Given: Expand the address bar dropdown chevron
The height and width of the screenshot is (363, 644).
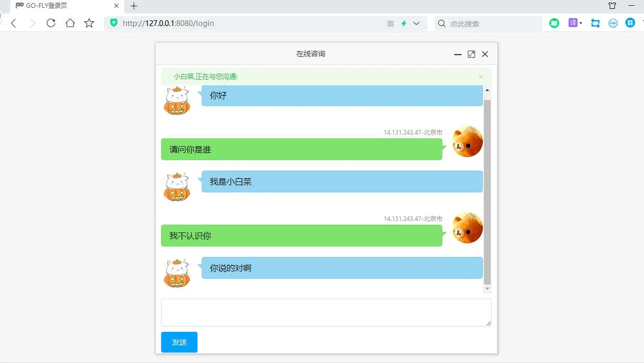Looking at the screenshot, I should point(416,24).
